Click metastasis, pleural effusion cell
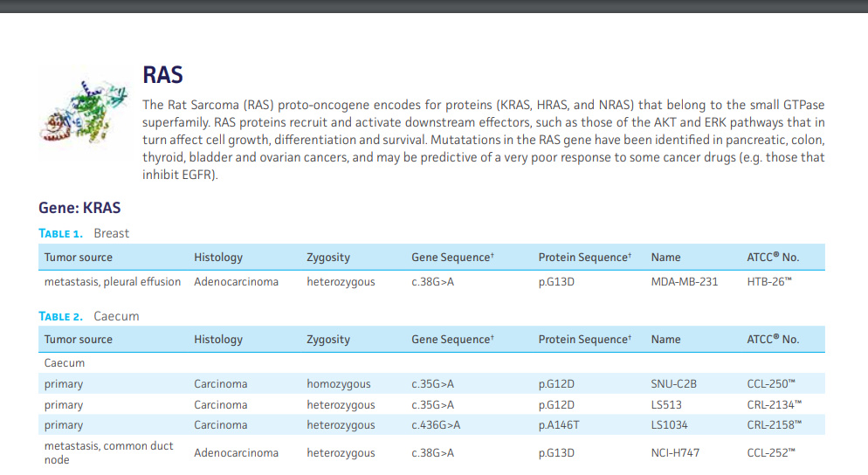 click(x=113, y=282)
